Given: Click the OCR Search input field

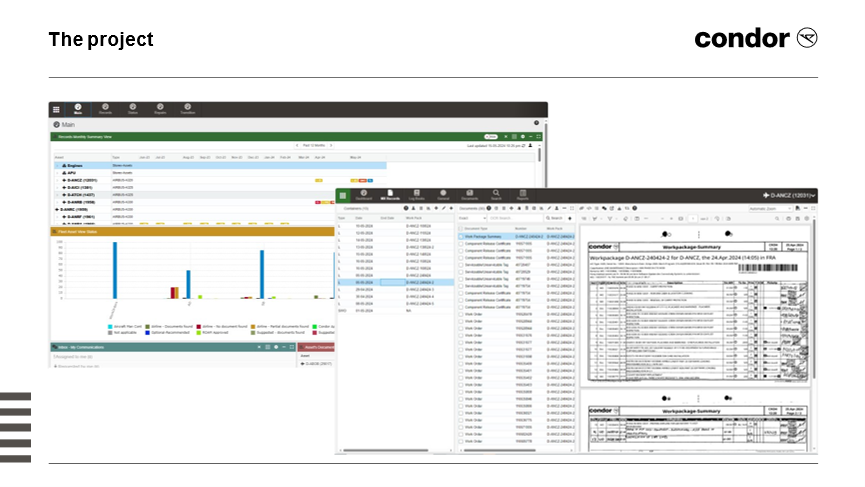Looking at the screenshot, I should click(515, 218).
